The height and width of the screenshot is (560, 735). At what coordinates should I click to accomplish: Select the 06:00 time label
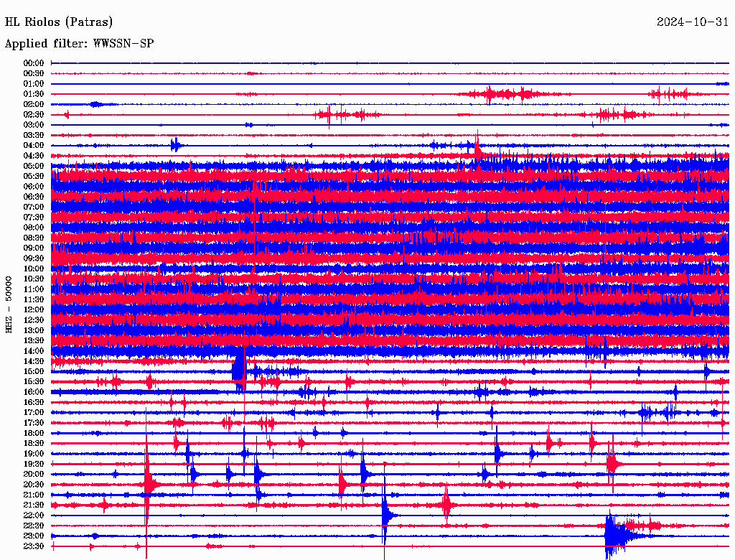tap(34, 187)
